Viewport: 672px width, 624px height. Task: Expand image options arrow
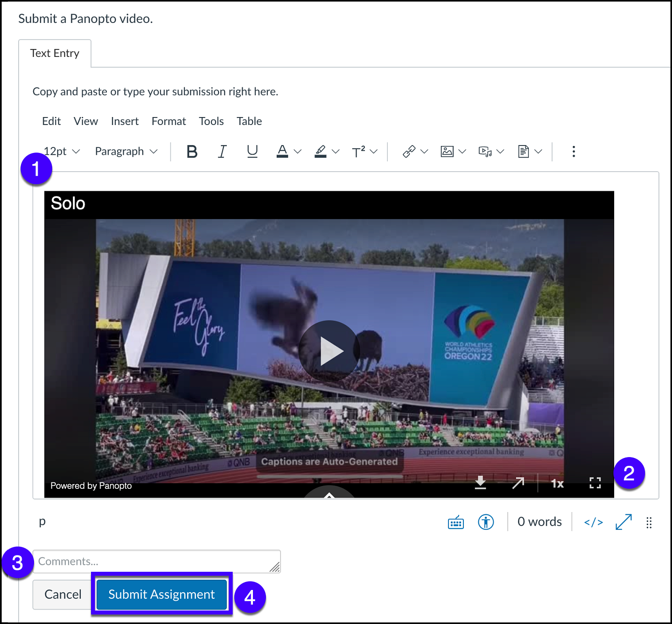point(462,152)
